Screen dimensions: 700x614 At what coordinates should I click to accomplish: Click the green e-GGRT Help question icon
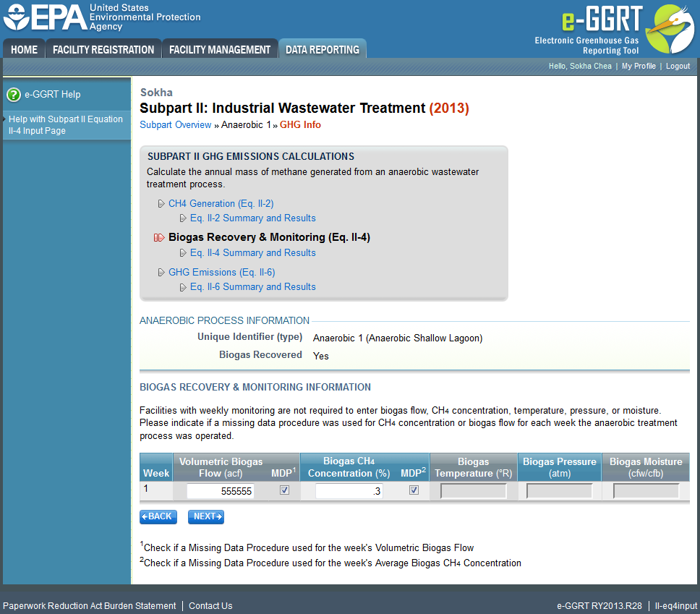(14, 95)
